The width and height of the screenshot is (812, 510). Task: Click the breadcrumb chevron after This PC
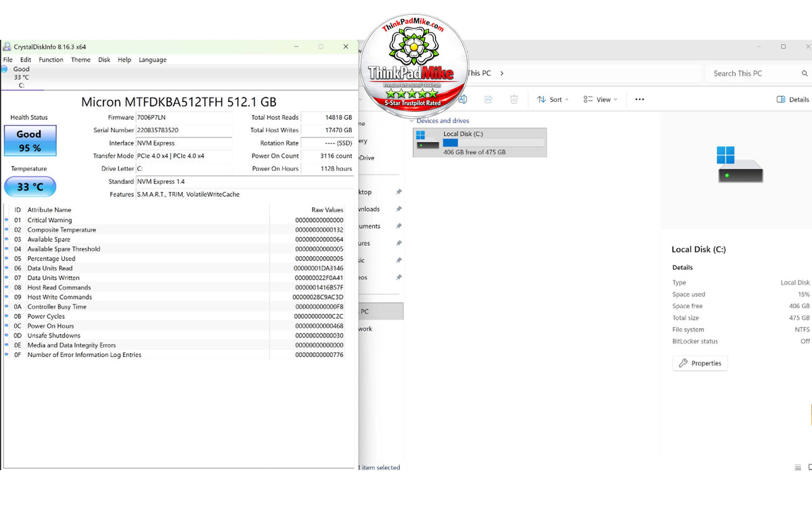pyautogui.click(x=502, y=73)
